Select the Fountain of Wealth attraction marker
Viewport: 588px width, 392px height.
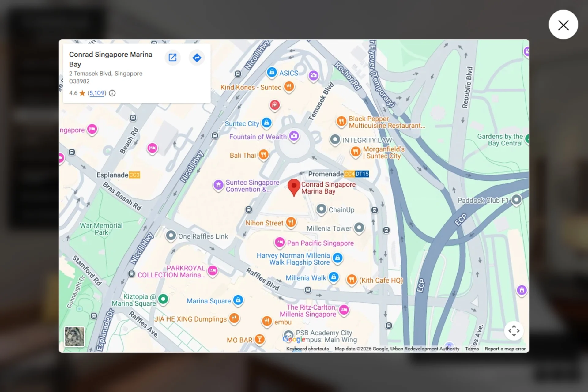tap(294, 136)
